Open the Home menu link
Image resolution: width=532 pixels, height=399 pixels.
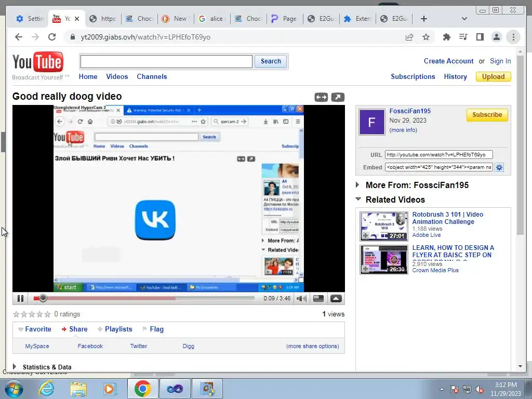click(x=88, y=77)
